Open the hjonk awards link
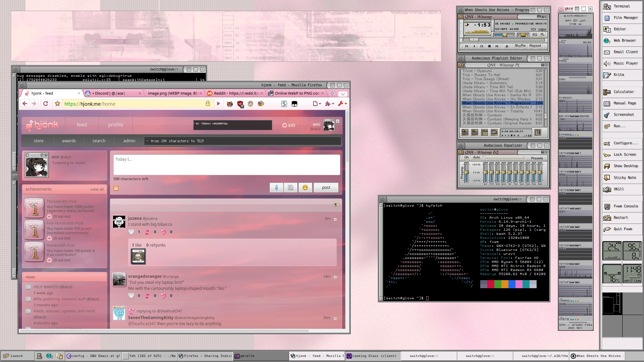 [69, 141]
